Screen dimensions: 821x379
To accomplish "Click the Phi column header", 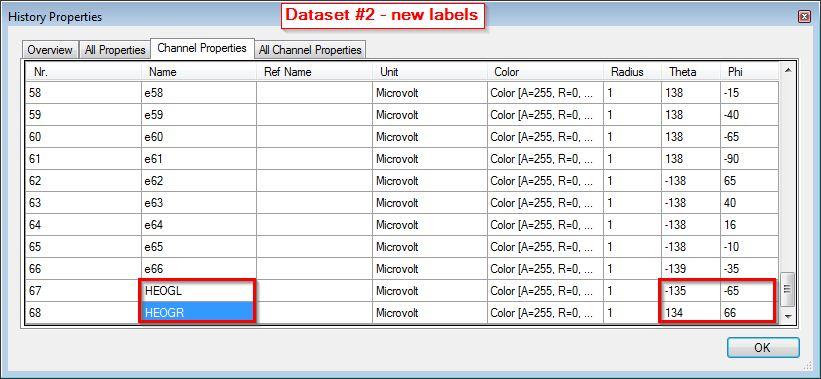I will click(750, 72).
